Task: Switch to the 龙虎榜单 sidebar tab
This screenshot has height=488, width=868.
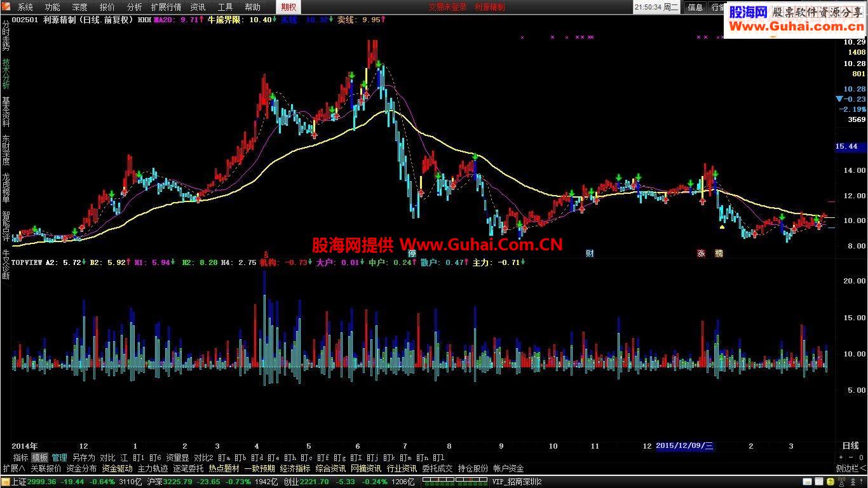Action: 6,188
